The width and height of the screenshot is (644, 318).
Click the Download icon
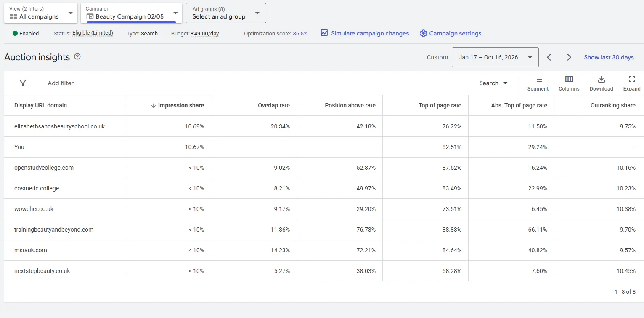(602, 79)
